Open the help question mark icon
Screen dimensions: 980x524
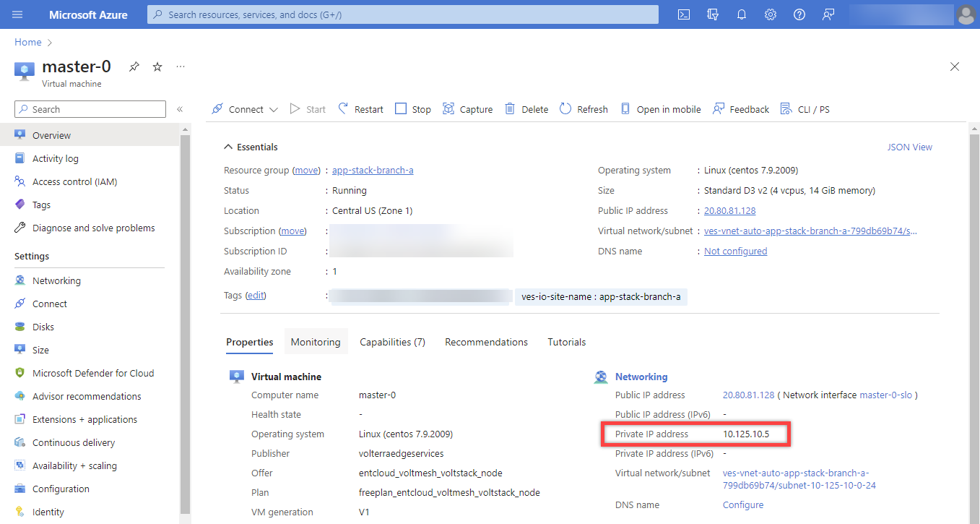click(799, 14)
